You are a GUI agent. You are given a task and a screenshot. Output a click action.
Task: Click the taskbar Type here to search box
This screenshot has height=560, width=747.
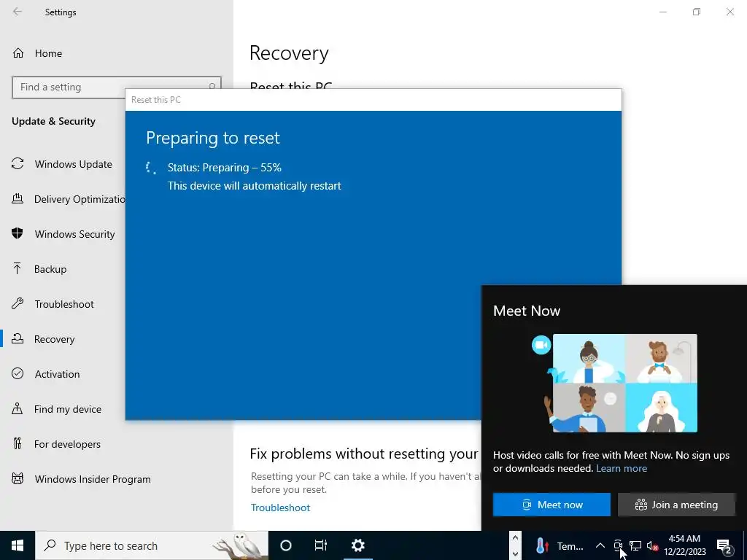click(152, 545)
